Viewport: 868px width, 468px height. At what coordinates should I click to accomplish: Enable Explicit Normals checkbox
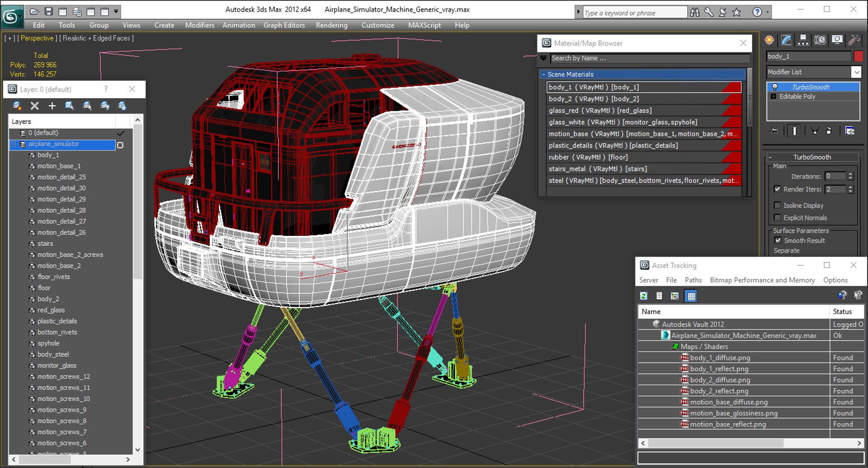pos(777,218)
